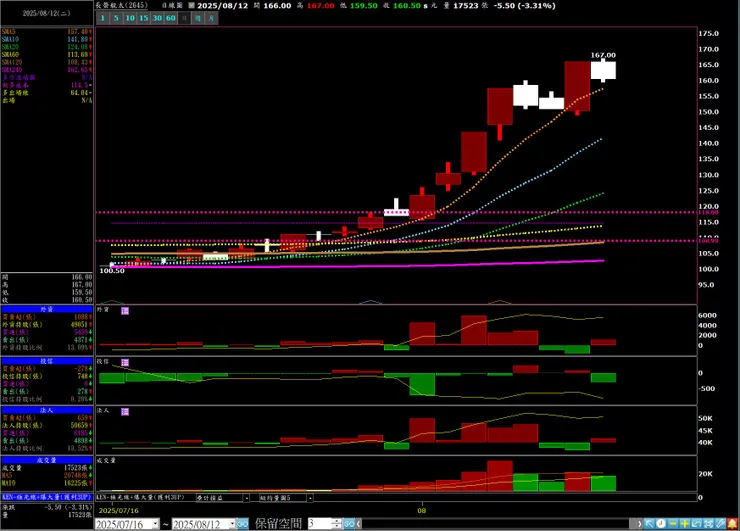Click the icon left of the pencil
The width and height of the screenshot is (740, 531).
coord(708,524)
